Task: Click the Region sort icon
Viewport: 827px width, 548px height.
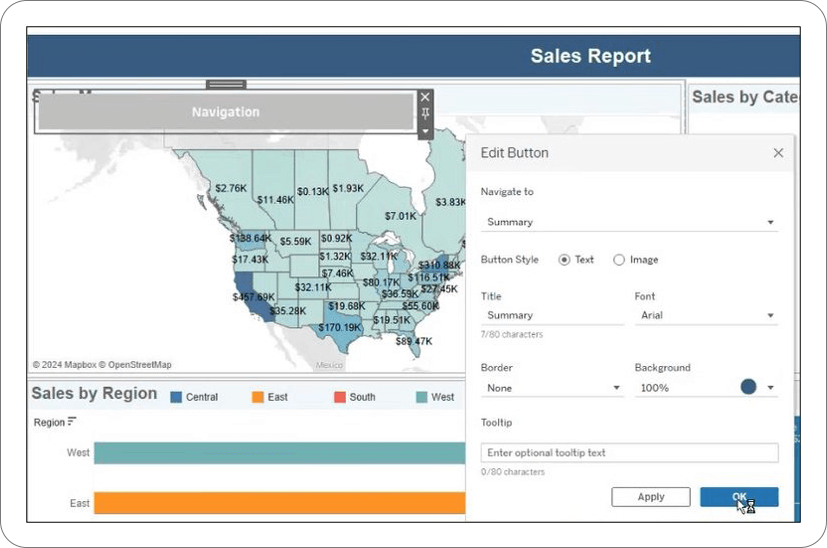Action: point(72,421)
